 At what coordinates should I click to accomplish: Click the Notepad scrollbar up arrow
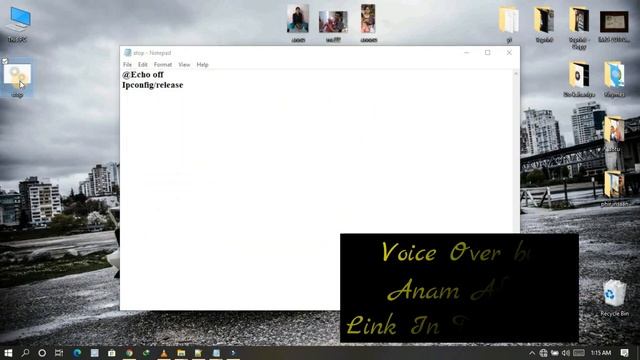point(516,74)
